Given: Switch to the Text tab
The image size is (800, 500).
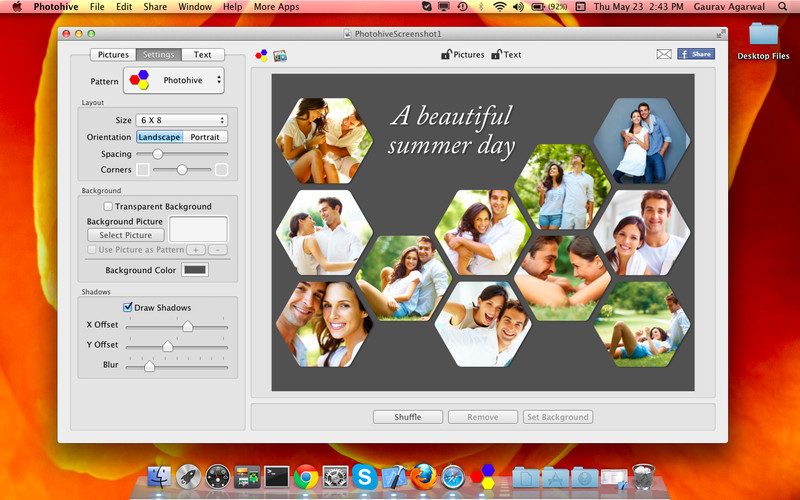Looking at the screenshot, I should click(203, 55).
